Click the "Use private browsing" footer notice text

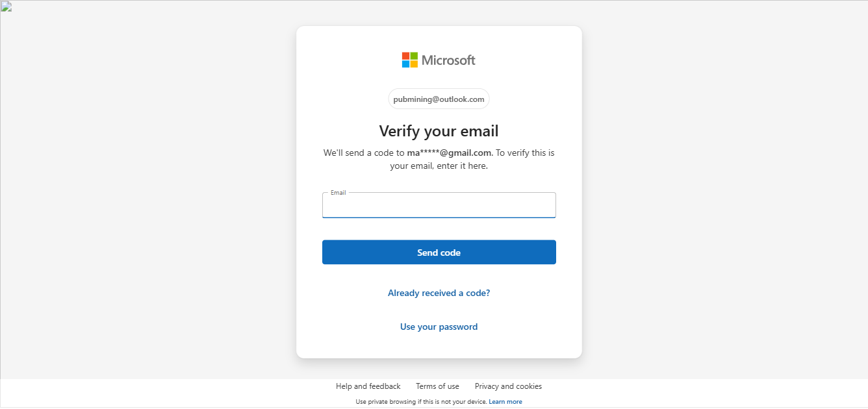pos(420,402)
